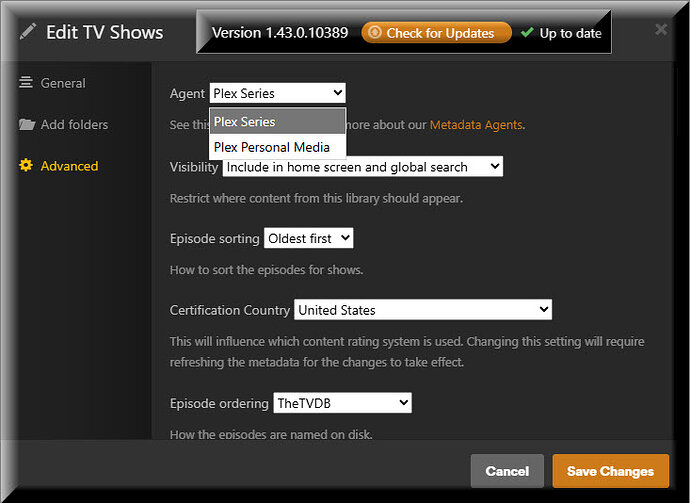Expand the Episode sorting dropdown
The height and width of the screenshot is (503, 690).
308,238
